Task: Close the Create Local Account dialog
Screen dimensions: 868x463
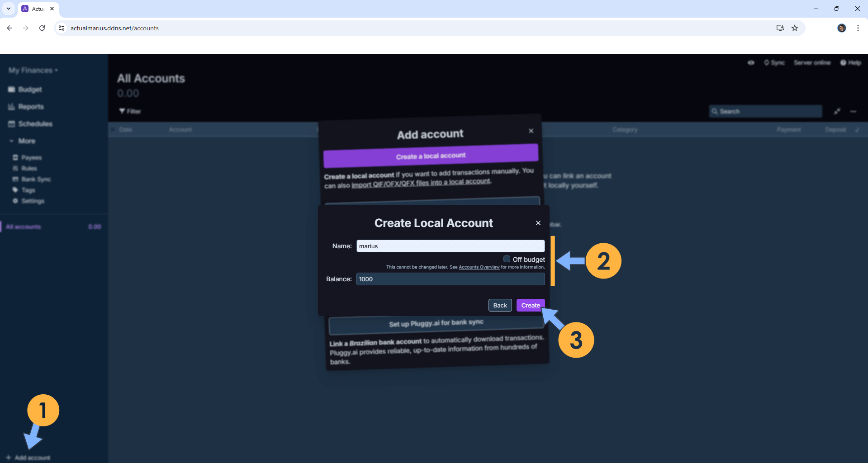Action: click(538, 223)
